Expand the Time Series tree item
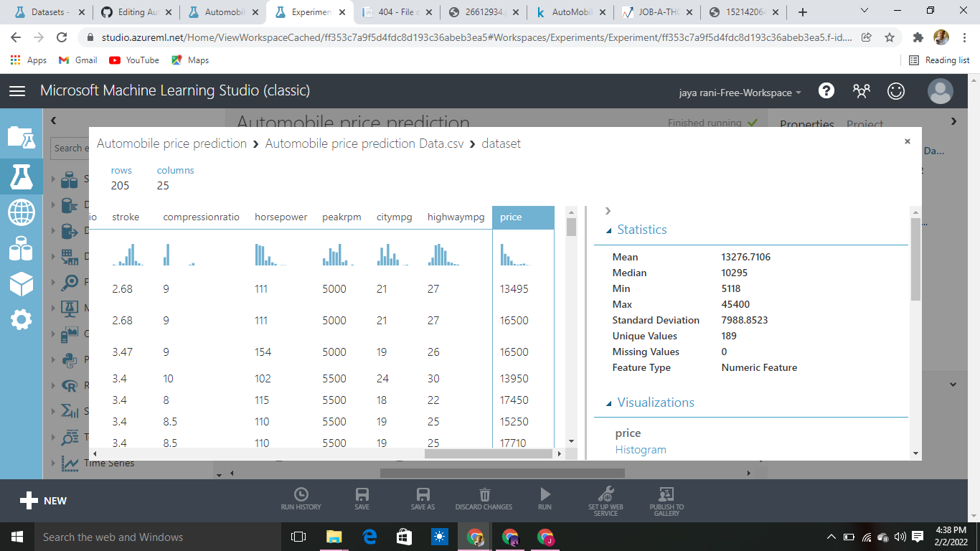 56,463
